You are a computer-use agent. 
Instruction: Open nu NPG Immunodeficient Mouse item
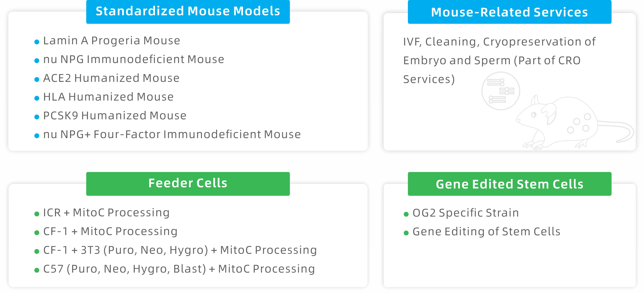click(x=134, y=60)
